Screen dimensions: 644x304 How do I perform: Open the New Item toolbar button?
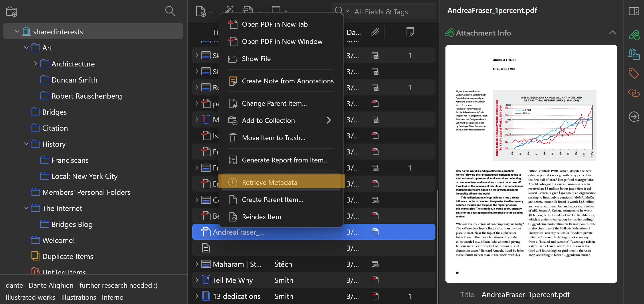(201, 11)
